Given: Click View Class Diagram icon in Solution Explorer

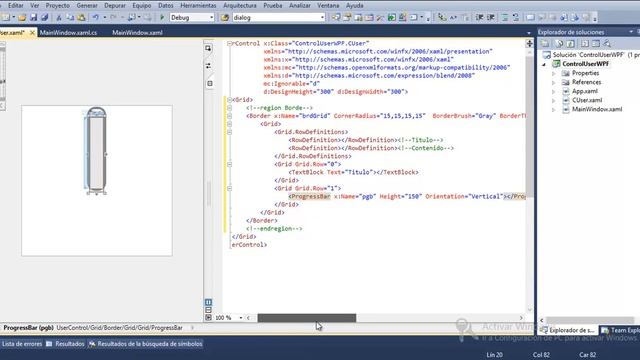Looking at the screenshot, I should [607, 43].
